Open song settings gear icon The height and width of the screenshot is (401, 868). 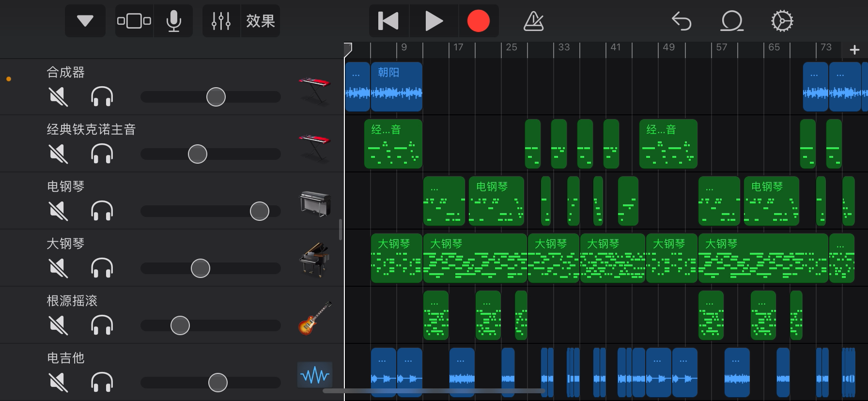782,21
